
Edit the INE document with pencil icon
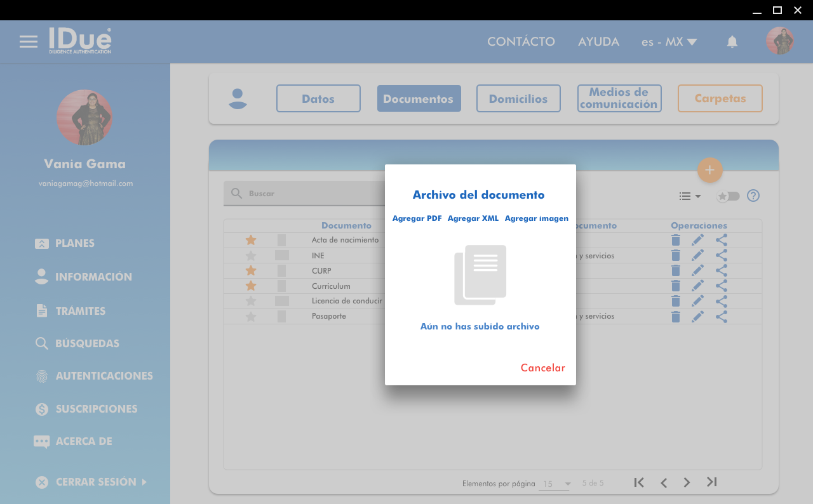tap(697, 255)
